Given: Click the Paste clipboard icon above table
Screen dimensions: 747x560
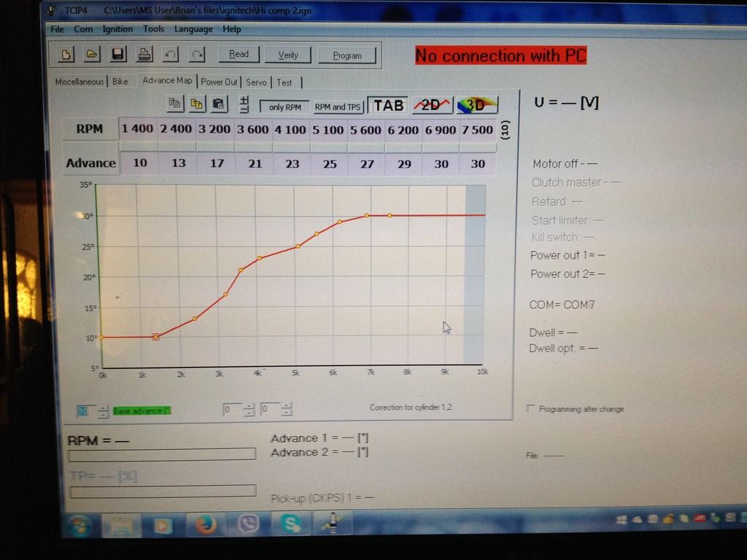Looking at the screenshot, I should 218,104.
